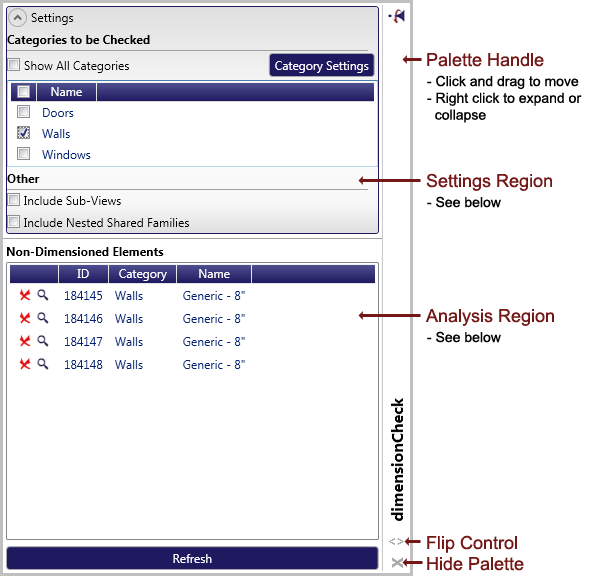Click the red X icon for element 184145
This screenshot has width=600, height=576.
[x=25, y=296]
